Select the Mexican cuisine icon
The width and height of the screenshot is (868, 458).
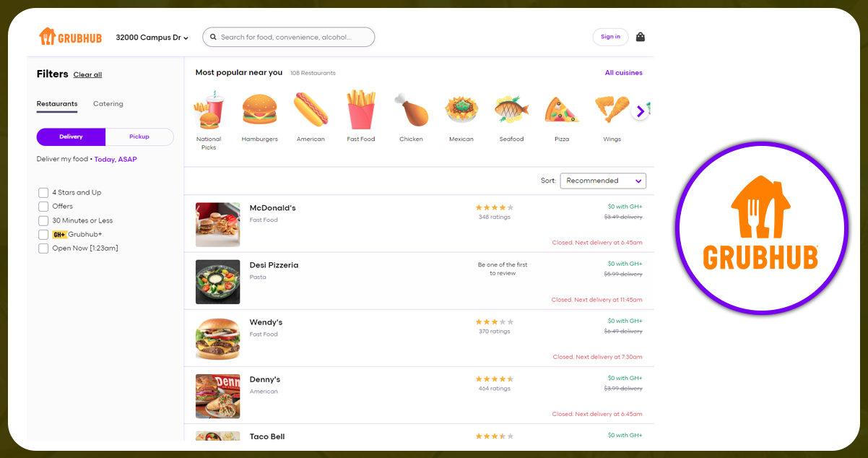[x=461, y=111]
